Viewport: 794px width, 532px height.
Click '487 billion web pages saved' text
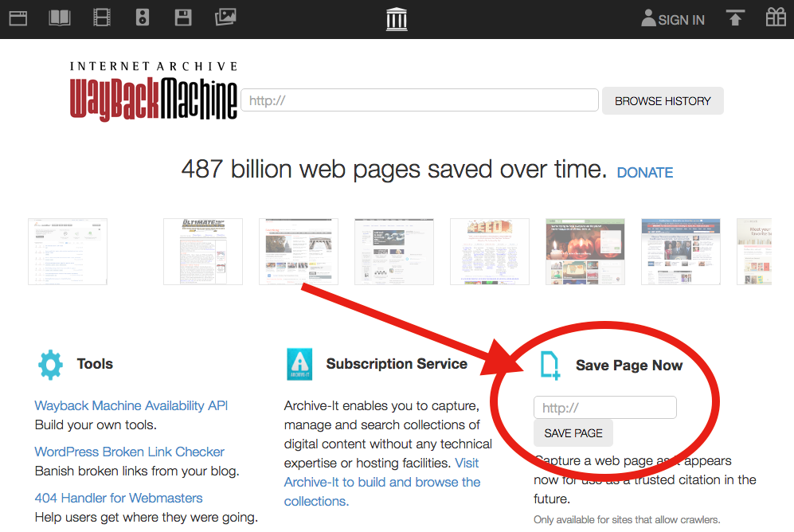tap(393, 170)
